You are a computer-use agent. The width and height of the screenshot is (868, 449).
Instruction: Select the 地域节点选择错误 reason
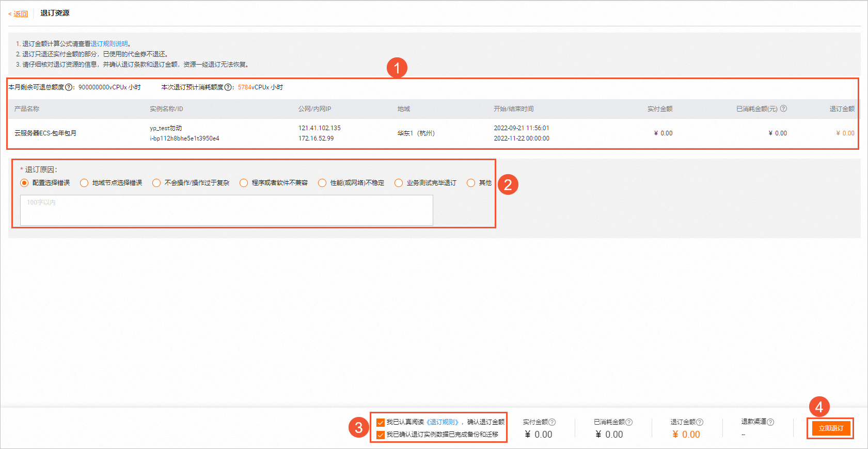point(84,183)
